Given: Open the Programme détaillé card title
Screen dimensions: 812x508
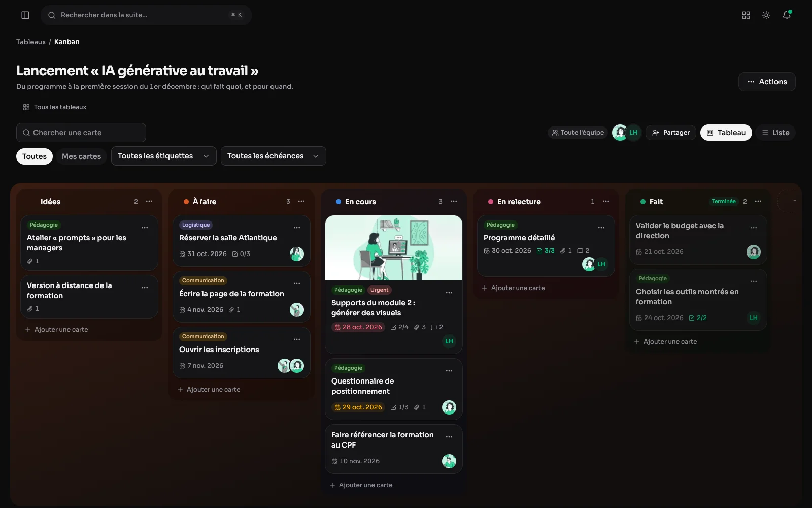Looking at the screenshot, I should point(519,238).
